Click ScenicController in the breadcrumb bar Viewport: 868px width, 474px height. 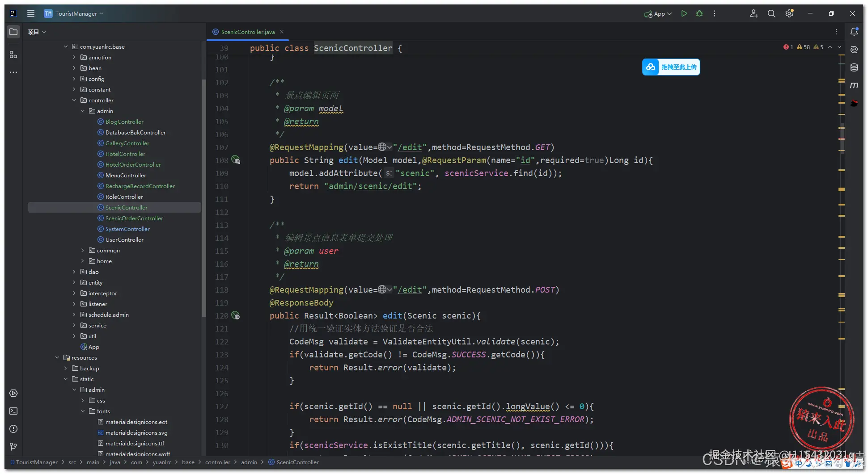(x=297, y=462)
